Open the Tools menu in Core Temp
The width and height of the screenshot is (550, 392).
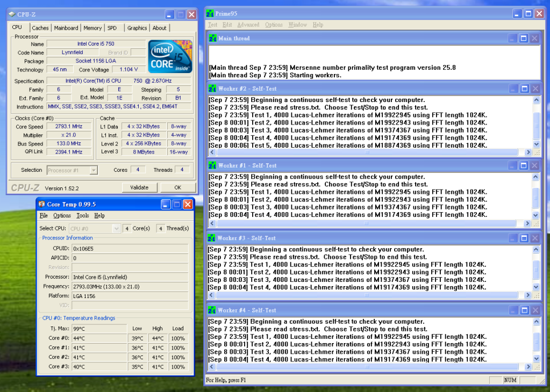(82, 215)
